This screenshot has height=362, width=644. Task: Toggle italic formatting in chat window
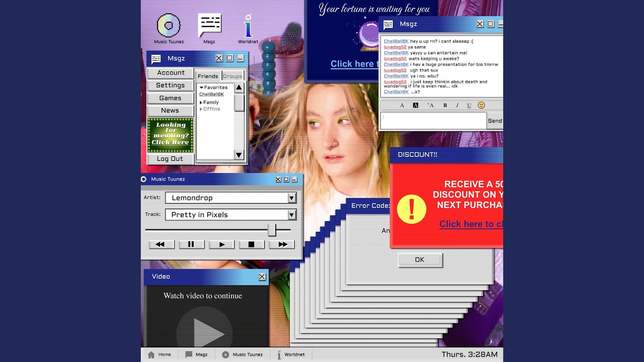(x=457, y=105)
